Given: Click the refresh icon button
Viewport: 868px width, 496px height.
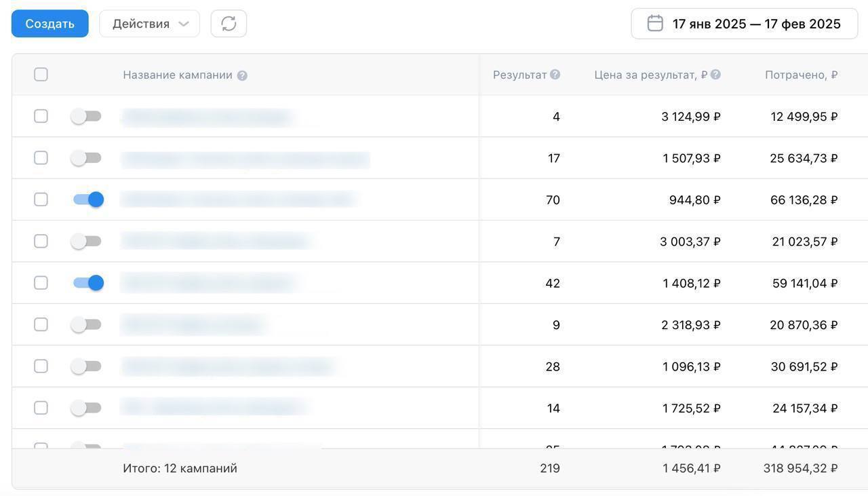Looking at the screenshot, I should click(229, 24).
